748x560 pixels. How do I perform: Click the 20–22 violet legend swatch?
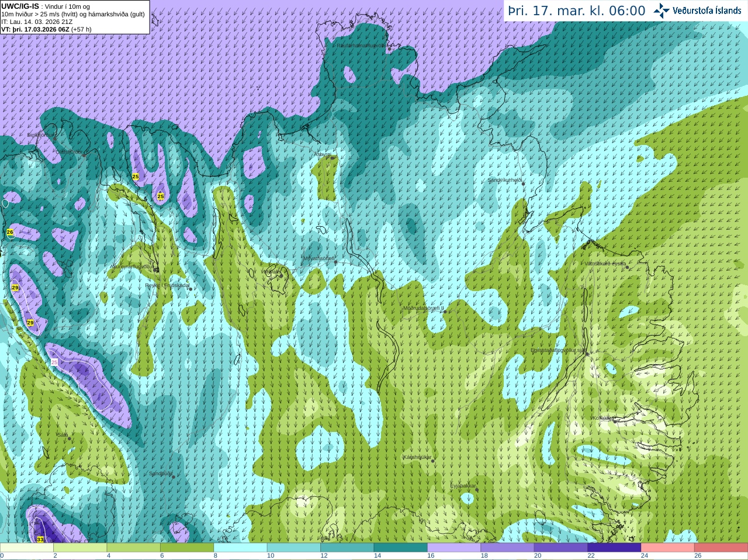click(561, 548)
